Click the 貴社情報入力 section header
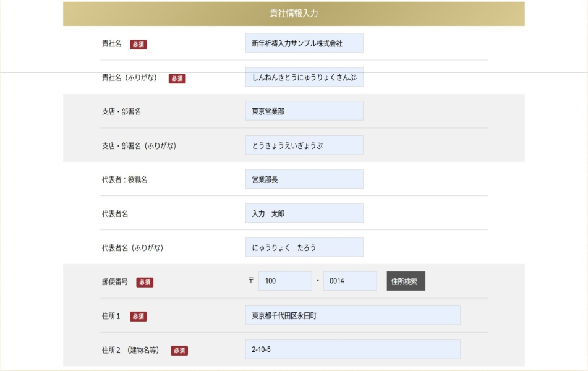 coord(294,14)
